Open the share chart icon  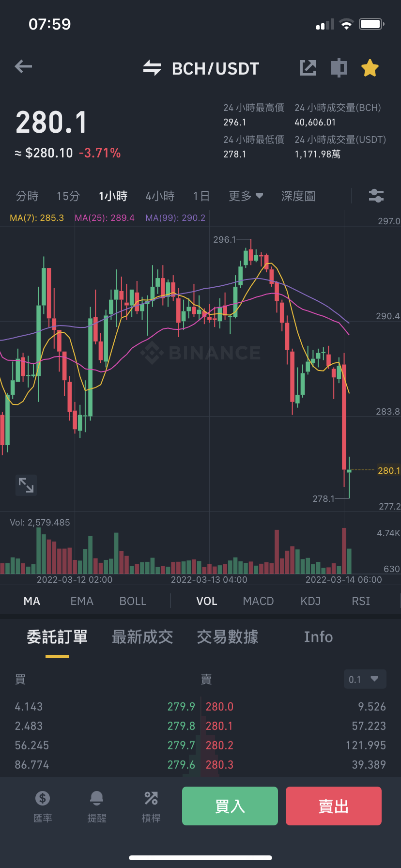[x=308, y=68]
